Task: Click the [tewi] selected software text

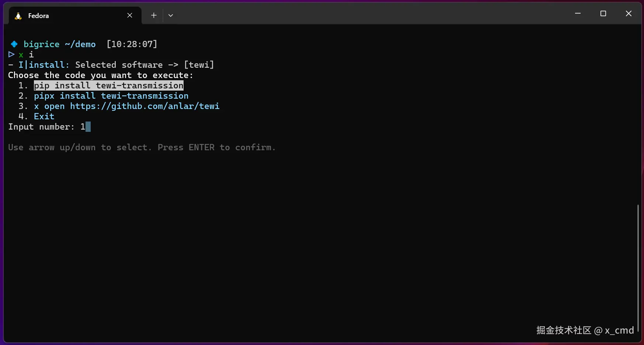Action: coord(199,65)
